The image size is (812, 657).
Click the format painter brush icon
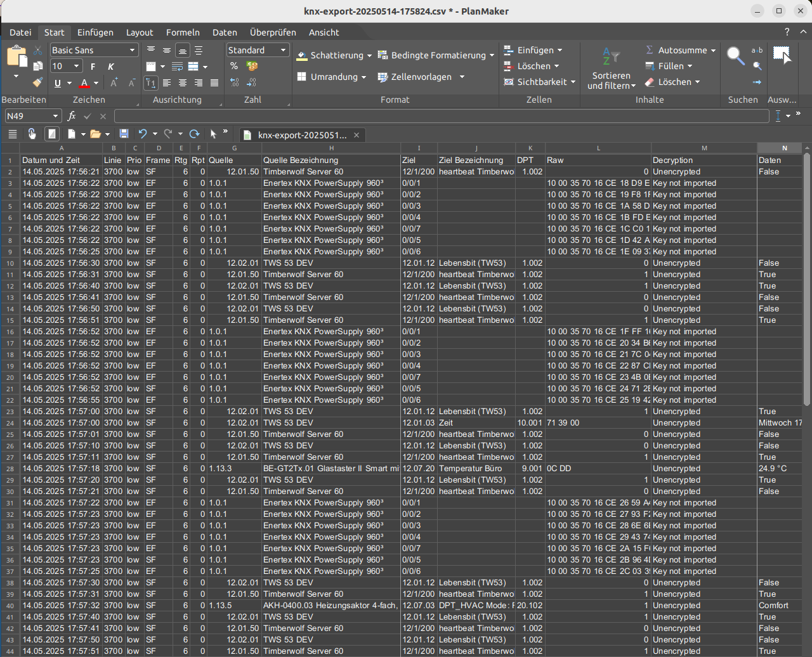pyautogui.click(x=37, y=82)
